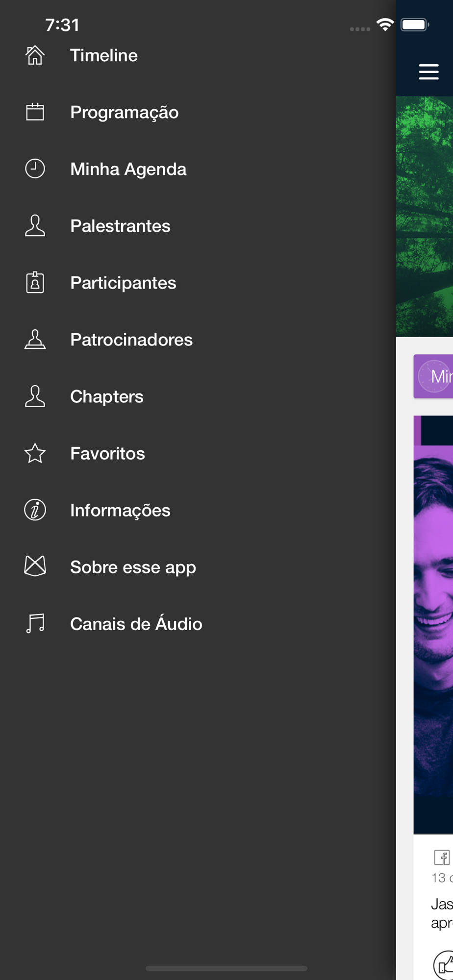
Task: Tap the purple agenda button behind the drawer
Action: (x=433, y=376)
